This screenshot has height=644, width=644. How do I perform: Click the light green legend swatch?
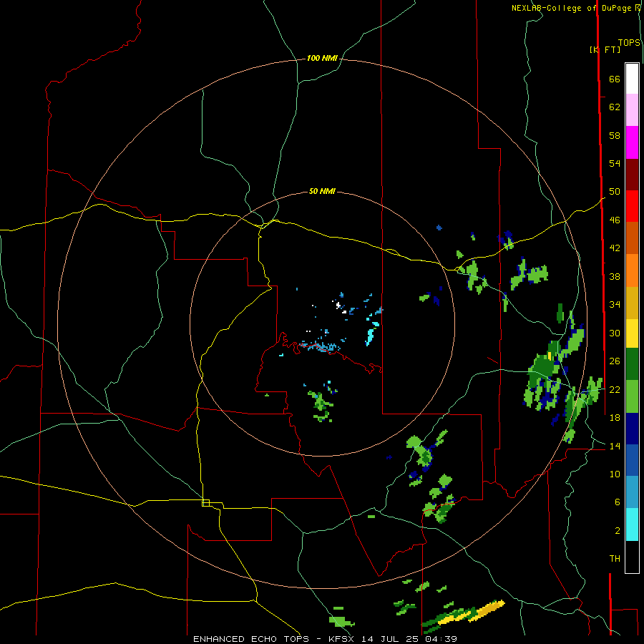click(632, 396)
